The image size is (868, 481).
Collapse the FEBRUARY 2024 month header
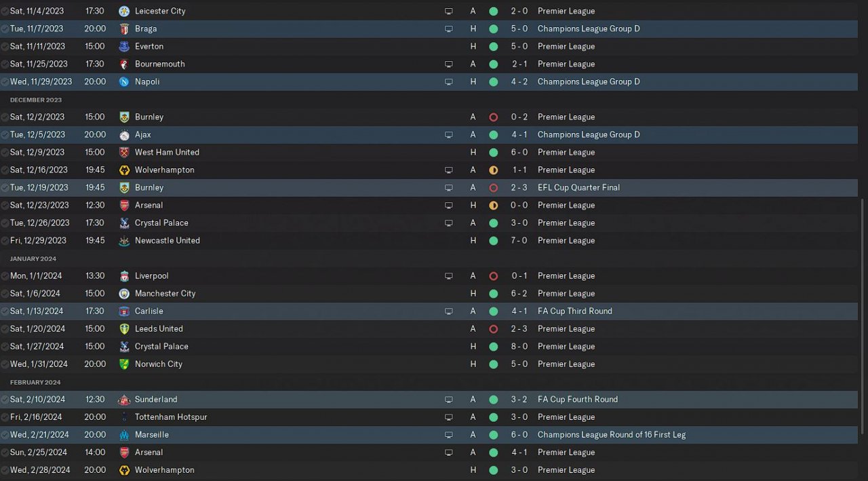[35, 382]
